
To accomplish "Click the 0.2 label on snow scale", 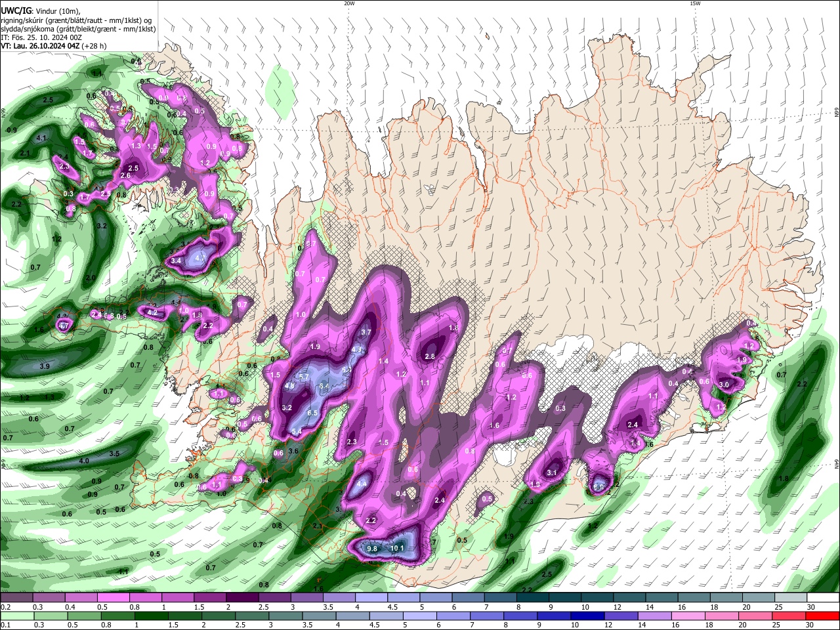I will click(5, 607).
